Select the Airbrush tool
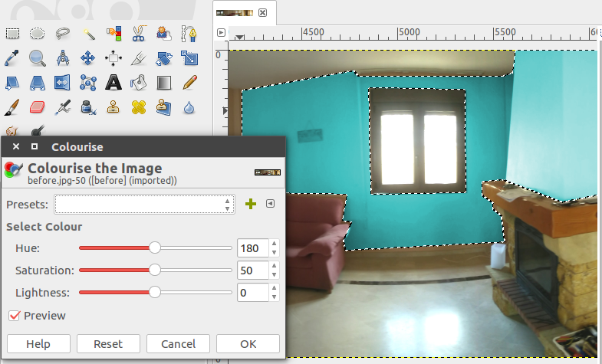602x364 pixels. [63, 107]
